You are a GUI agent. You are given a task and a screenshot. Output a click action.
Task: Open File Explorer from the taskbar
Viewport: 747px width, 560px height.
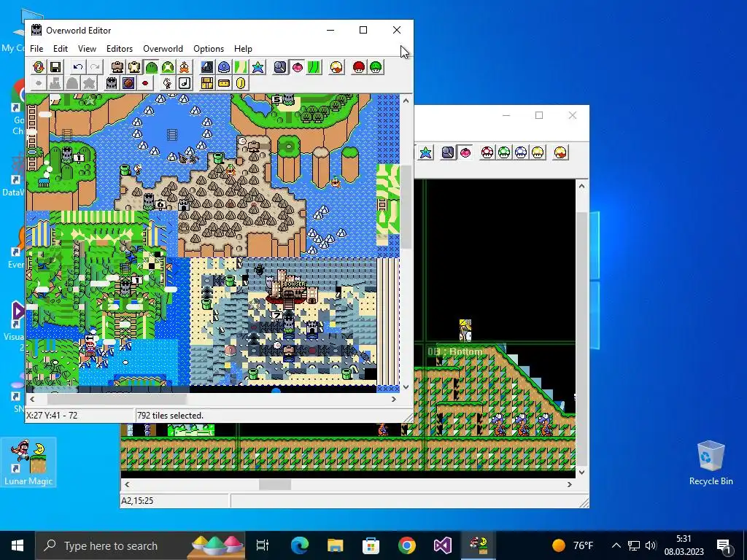[336, 545]
